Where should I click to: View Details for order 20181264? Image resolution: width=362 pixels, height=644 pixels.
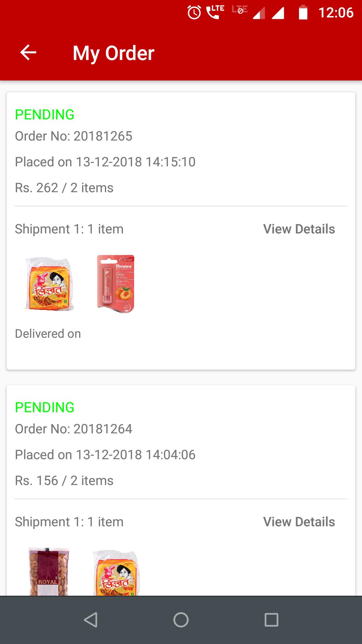pos(299,522)
